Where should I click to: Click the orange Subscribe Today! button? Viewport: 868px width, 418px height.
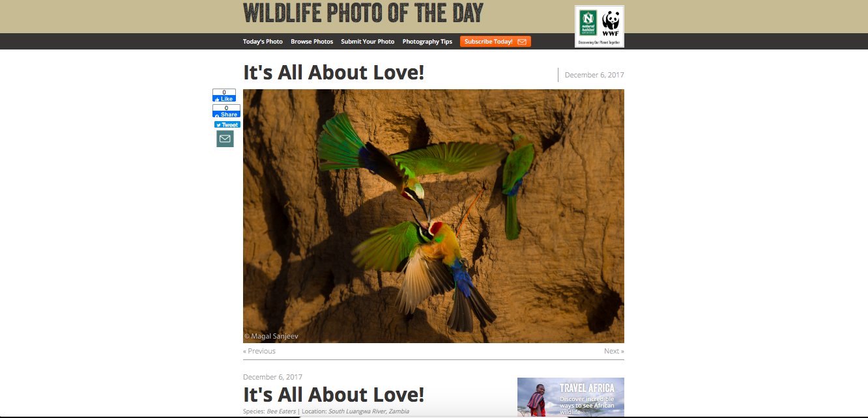495,42
